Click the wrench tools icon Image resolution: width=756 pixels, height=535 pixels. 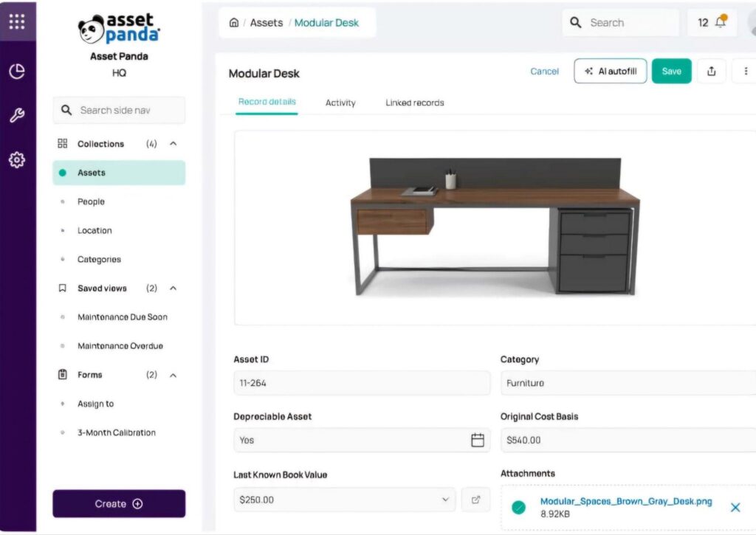point(17,115)
